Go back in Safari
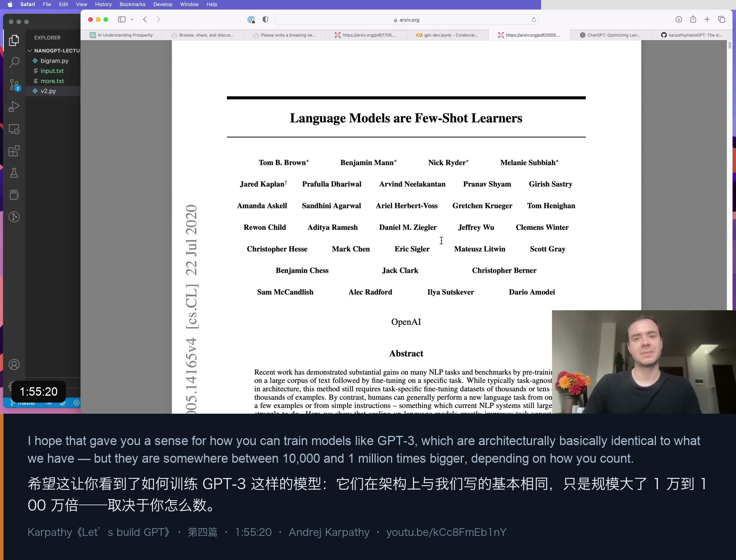This screenshot has width=736, height=560. pos(145,20)
